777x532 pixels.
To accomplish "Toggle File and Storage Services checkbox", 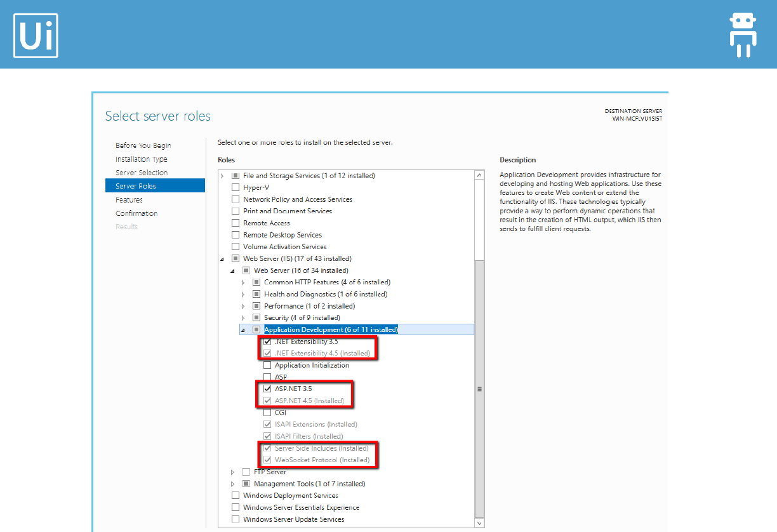I will (x=236, y=175).
